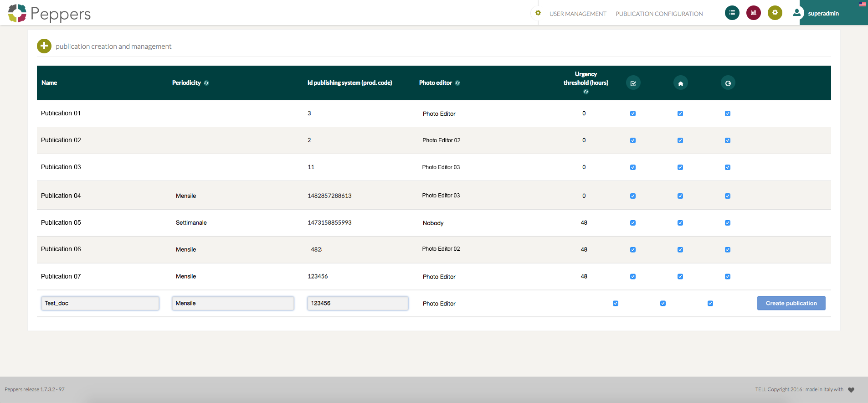
Task: Open the USER MANAGEMENT menu
Action: 577,14
